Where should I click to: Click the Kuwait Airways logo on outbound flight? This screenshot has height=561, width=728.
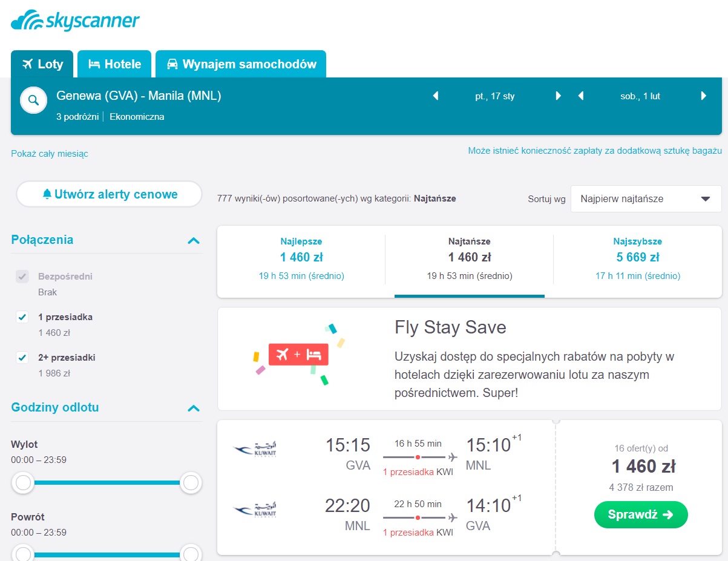[255, 449]
